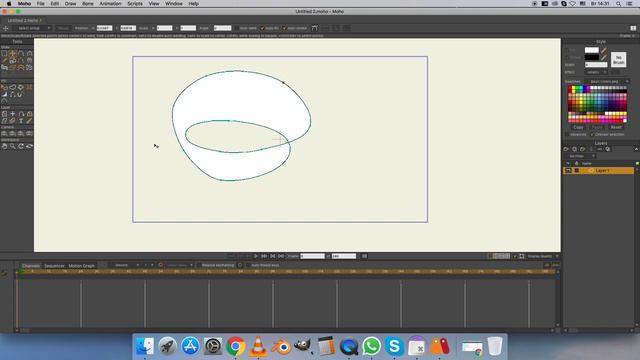
Task: Toggle the Checker selection checkbox
Action: 592,134
